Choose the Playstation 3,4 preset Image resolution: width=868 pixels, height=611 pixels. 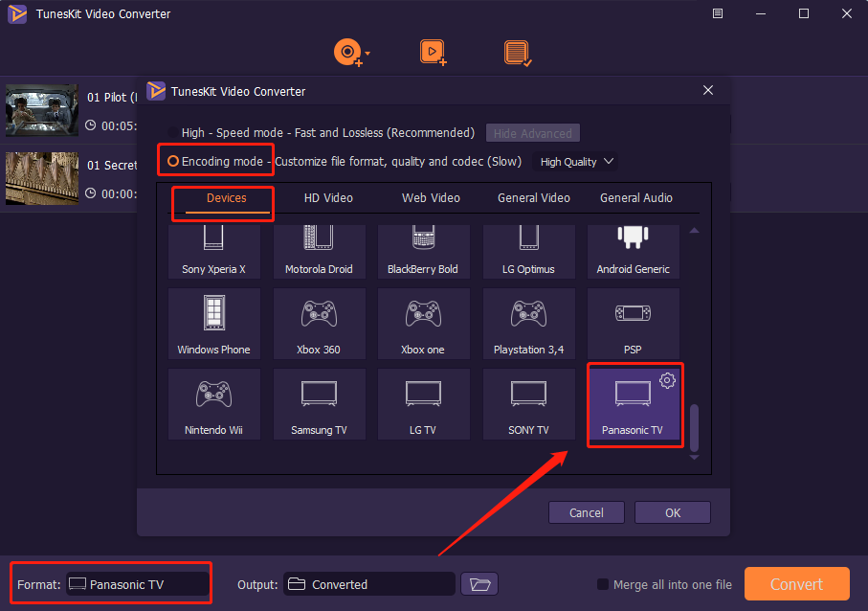point(528,324)
